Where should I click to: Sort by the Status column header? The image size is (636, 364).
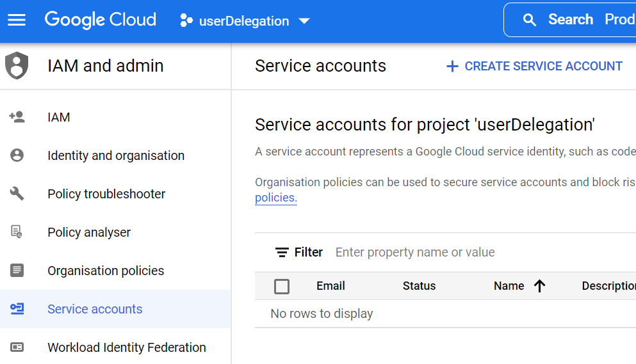419,286
